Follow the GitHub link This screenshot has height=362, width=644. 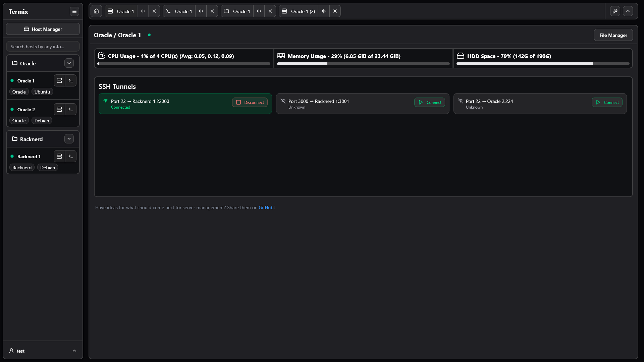click(266, 207)
